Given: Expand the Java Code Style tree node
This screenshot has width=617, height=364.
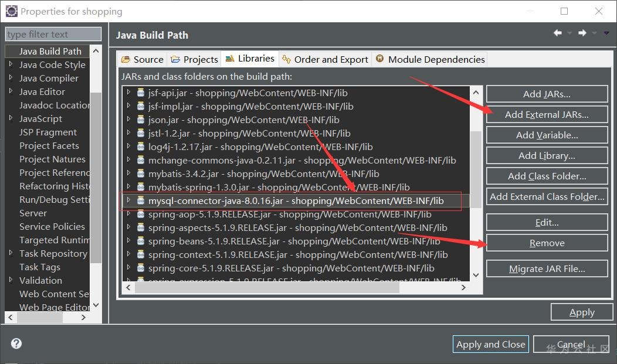Looking at the screenshot, I should pos(11,64).
